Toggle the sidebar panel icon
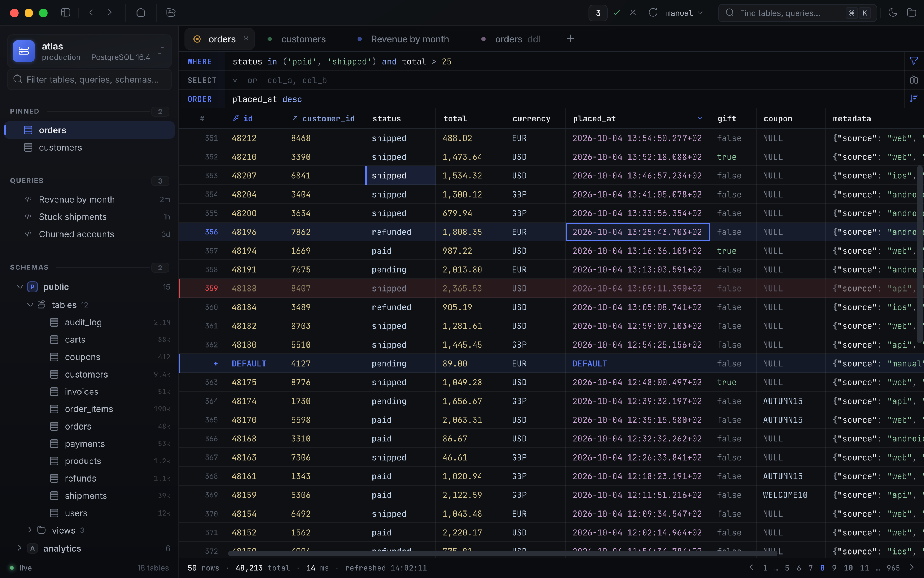The height and width of the screenshot is (578, 924). pyautogui.click(x=66, y=13)
